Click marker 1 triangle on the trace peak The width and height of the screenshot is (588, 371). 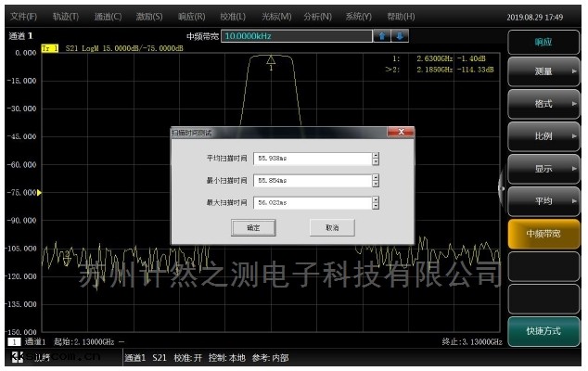[271, 62]
